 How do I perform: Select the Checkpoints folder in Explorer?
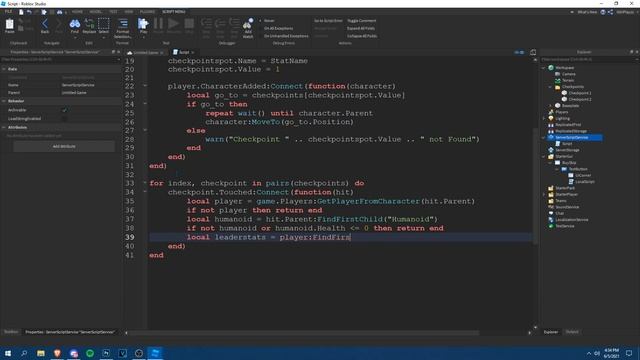point(573,87)
